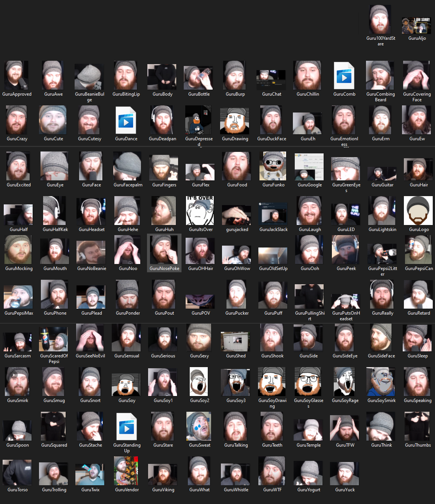Viewport: 435px width, 504px height.
Task: Select the GuruSoy2 image file
Action: coord(199,382)
